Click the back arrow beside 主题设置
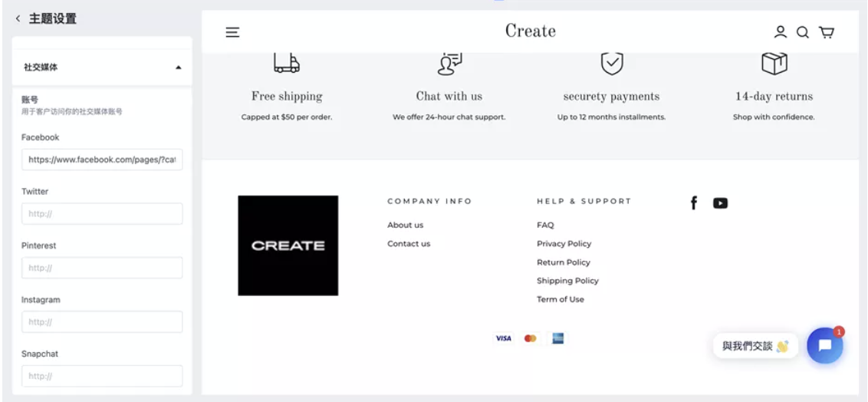This screenshot has height=402, width=868. click(18, 18)
